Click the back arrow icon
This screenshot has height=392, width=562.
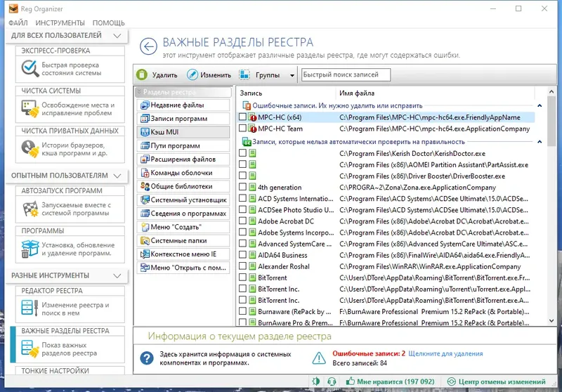(148, 46)
